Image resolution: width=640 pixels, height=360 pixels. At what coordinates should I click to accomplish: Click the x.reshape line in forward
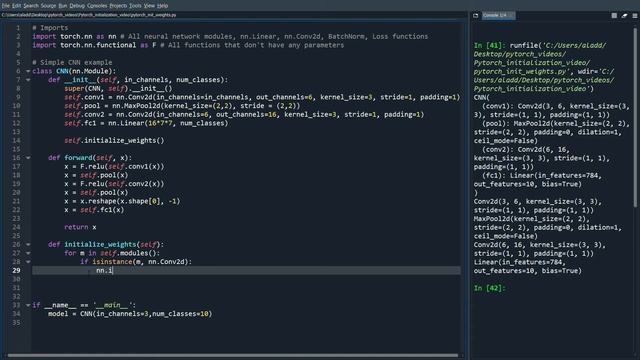click(x=122, y=201)
